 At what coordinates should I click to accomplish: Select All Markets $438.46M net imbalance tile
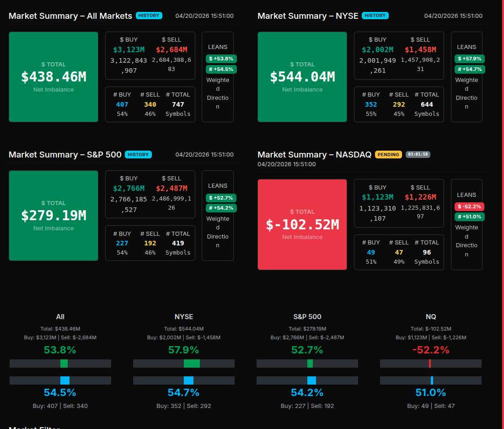tap(54, 77)
